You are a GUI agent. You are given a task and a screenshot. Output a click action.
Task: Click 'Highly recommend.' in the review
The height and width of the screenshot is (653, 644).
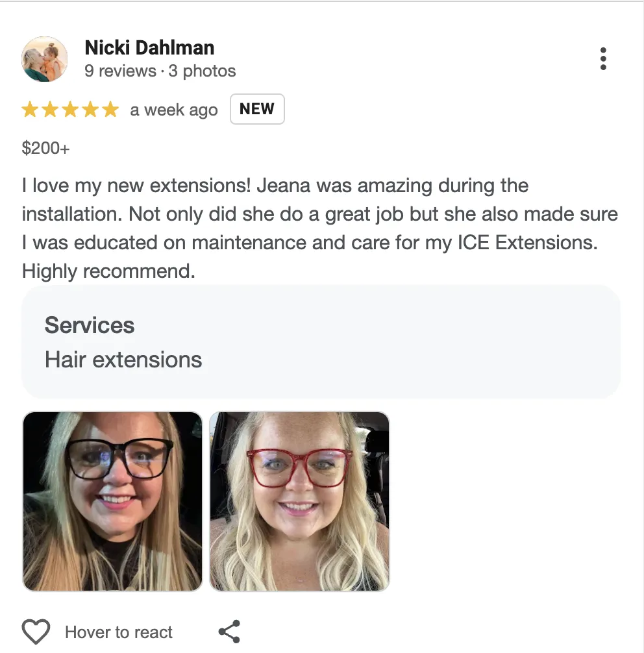pos(108,271)
